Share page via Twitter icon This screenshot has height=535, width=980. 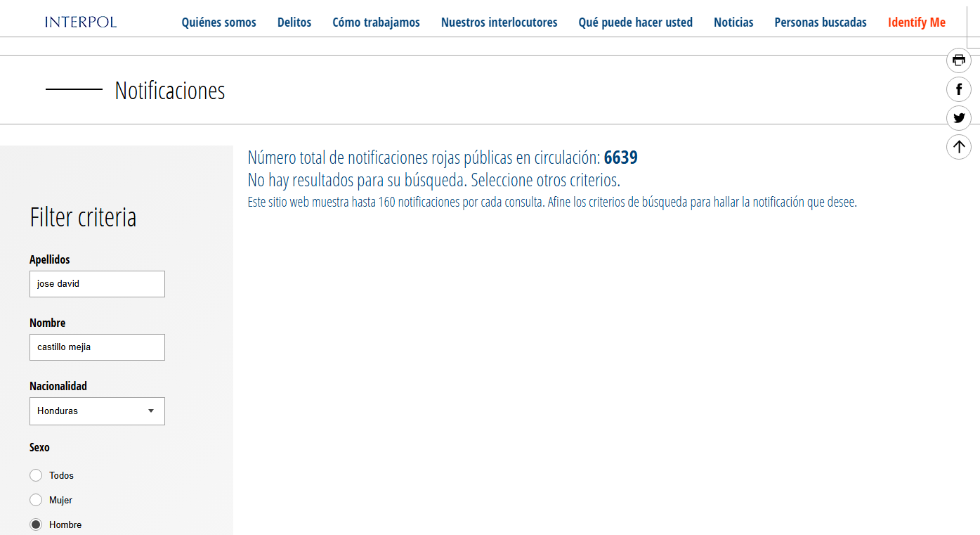coord(959,118)
